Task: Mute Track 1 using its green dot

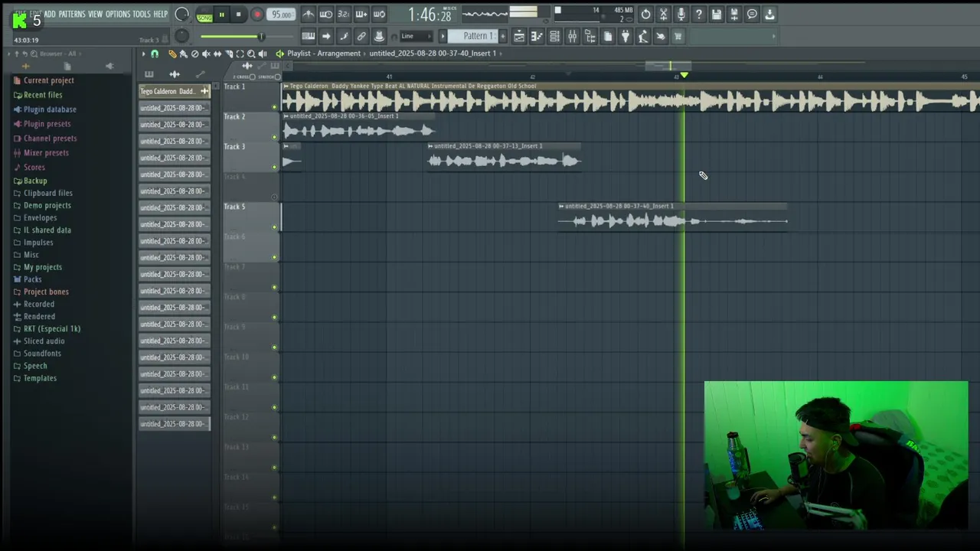Action: pos(274,107)
